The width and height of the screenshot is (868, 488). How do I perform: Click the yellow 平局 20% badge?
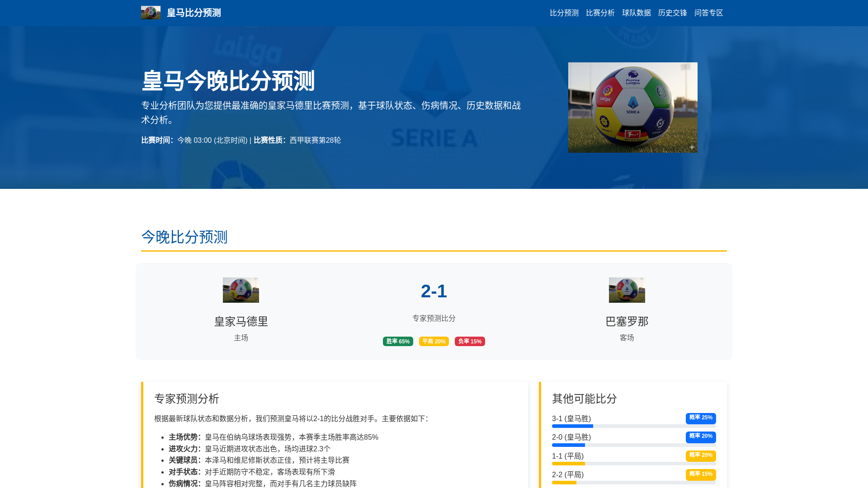[434, 342]
